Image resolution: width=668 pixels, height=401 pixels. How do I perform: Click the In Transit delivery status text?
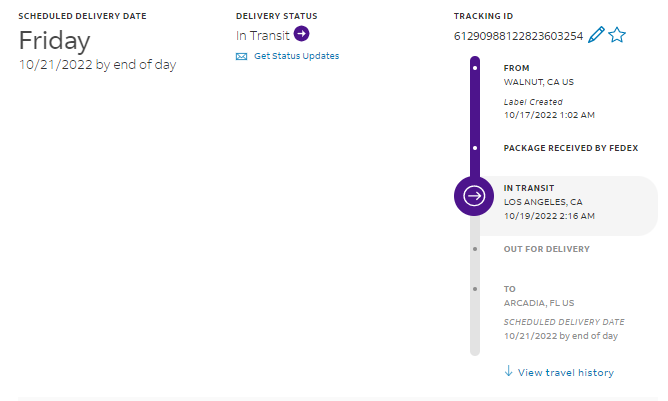(x=256, y=36)
